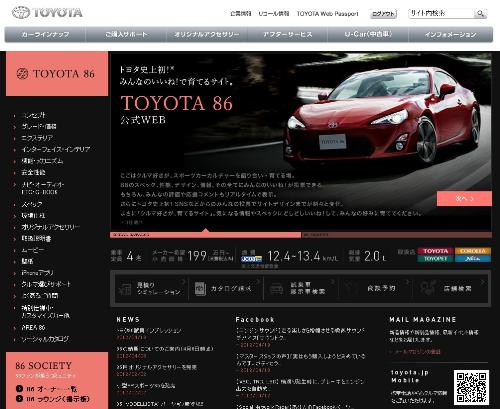Open エクステリア in the sidebar
Image resolution: width=500 pixels, height=409 pixels.
37,138
